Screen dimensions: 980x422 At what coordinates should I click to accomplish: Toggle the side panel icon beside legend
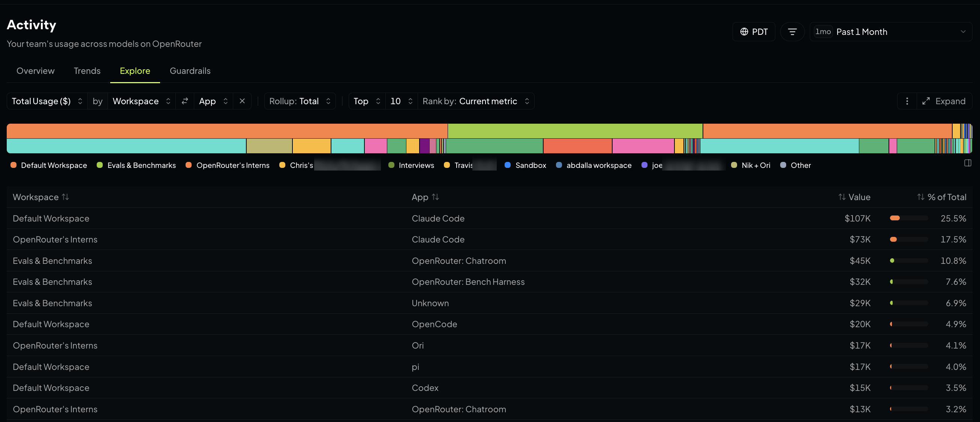[968, 163]
